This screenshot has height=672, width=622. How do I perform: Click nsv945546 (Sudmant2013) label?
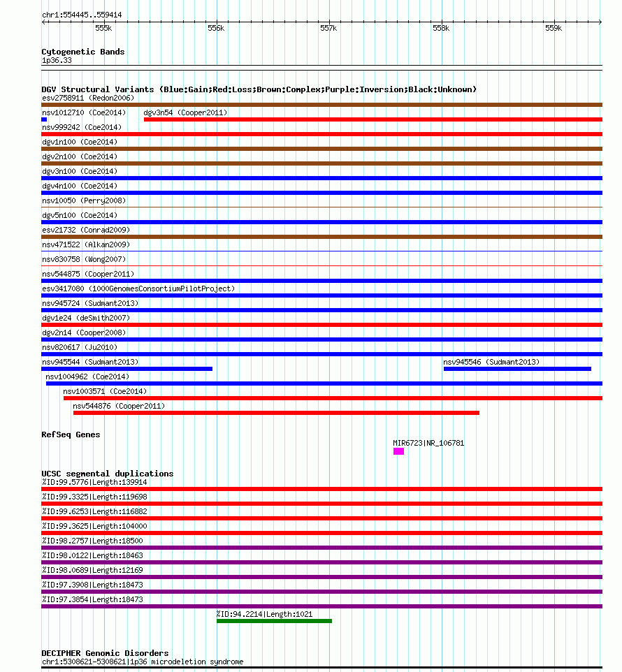coord(491,362)
